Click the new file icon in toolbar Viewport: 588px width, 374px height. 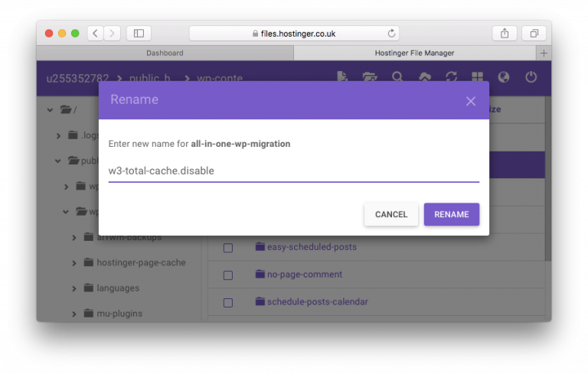click(x=342, y=76)
